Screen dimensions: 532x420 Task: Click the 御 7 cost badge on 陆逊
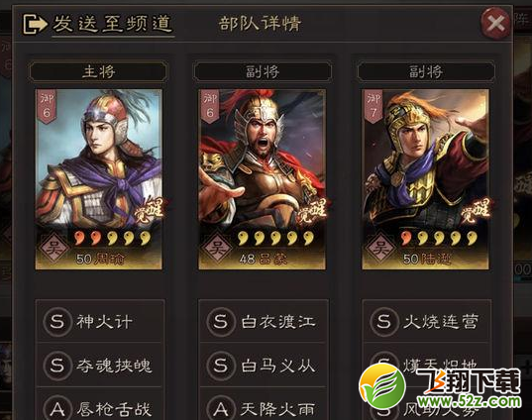click(372, 106)
